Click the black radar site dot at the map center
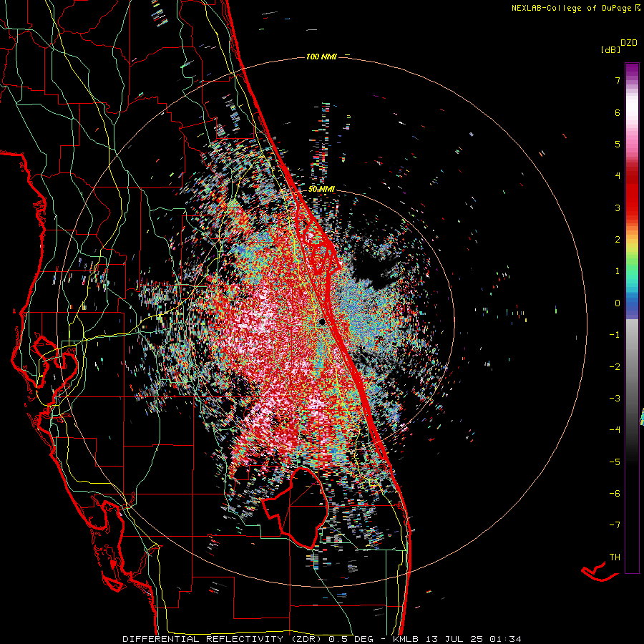The height and width of the screenshot is (644, 644). [323, 321]
